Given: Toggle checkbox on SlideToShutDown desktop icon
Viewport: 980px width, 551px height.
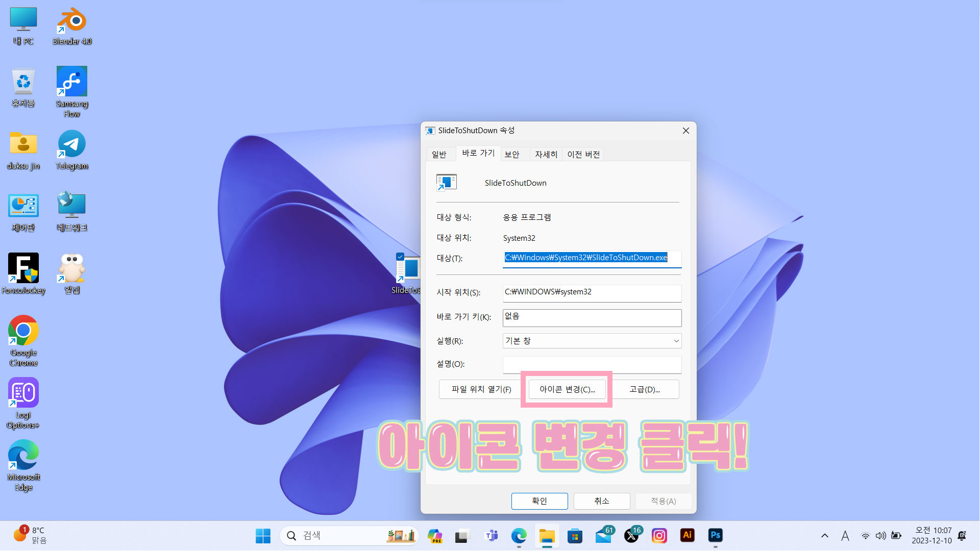Looking at the screenshot, I should tap(400, 257).
